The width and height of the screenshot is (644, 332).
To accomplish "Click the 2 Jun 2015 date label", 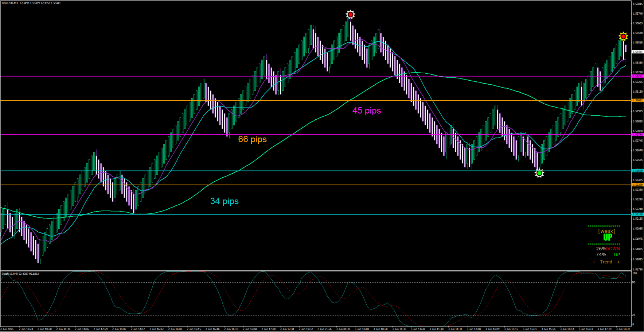I will pyautogui.click(x=7, y=329).
